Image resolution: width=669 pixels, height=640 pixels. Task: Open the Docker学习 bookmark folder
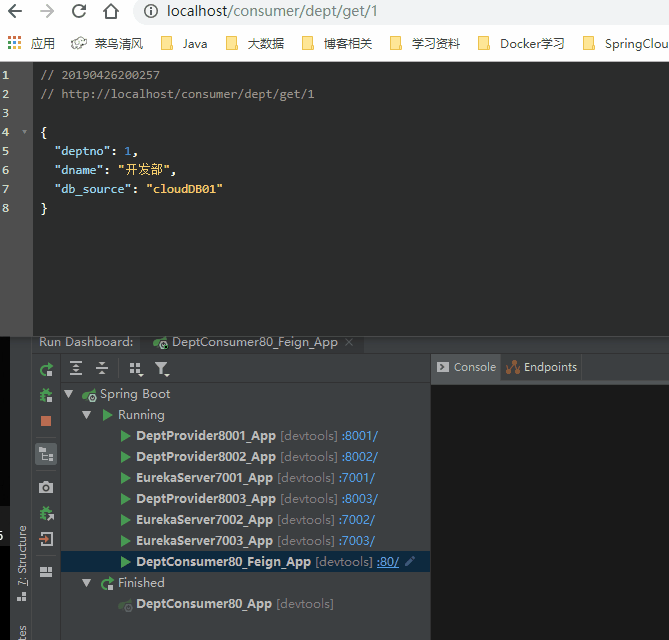(521, 44)
